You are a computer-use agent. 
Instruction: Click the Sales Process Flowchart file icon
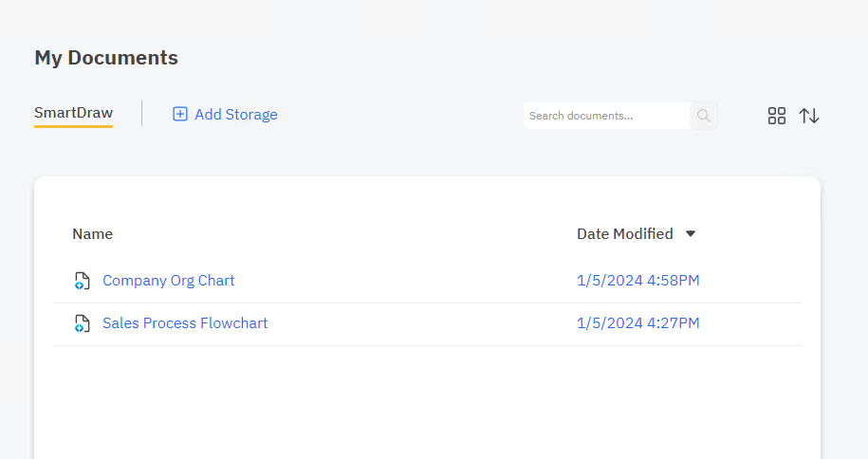(x=83, y=323)
